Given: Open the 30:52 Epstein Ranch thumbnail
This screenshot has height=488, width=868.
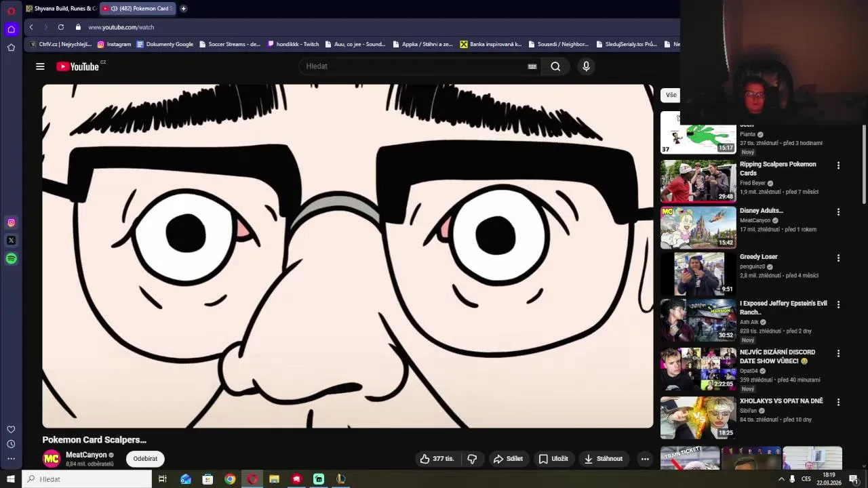Looking at the screenshot, I should (x=698, y=320).
